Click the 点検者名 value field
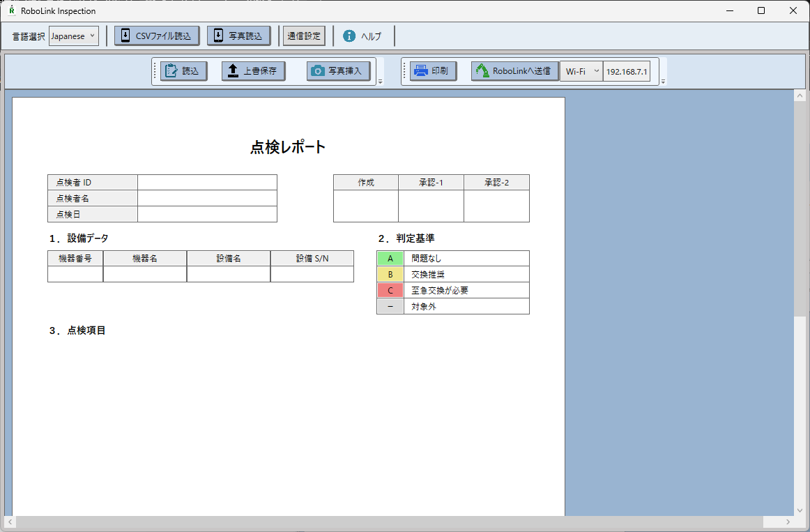This screenshot has width=810, height=532. (x=207, y=198)
